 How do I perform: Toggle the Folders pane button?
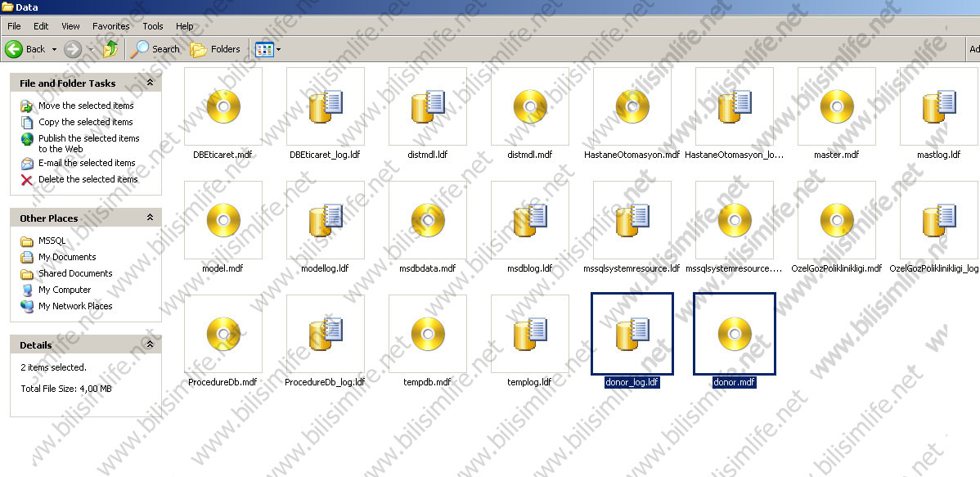[x=215, y=49]
